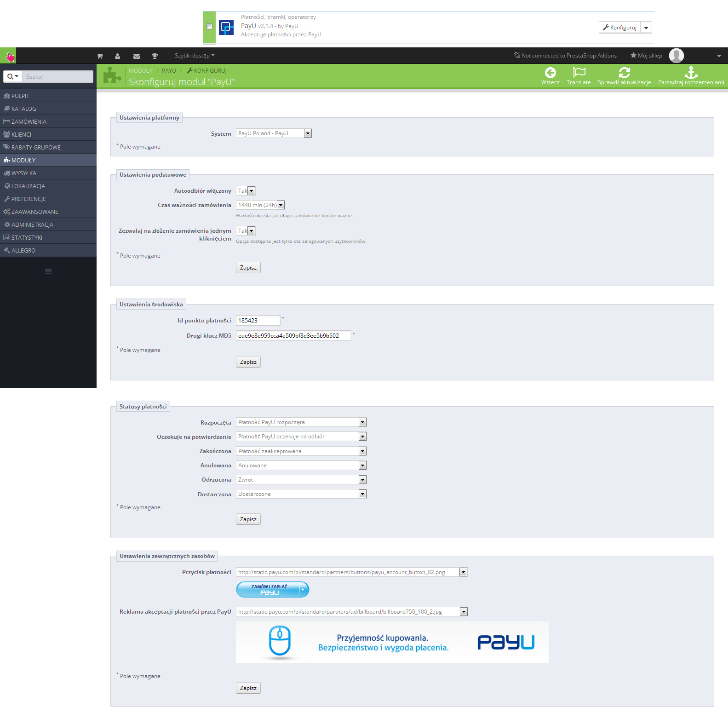
Task: Open the Zakończona status dropdown
Action: click(301, 451)
